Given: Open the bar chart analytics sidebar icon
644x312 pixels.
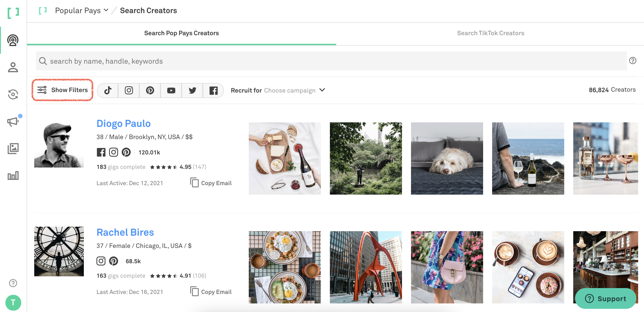Looking at the screenshot, I should tap(13, 176).
